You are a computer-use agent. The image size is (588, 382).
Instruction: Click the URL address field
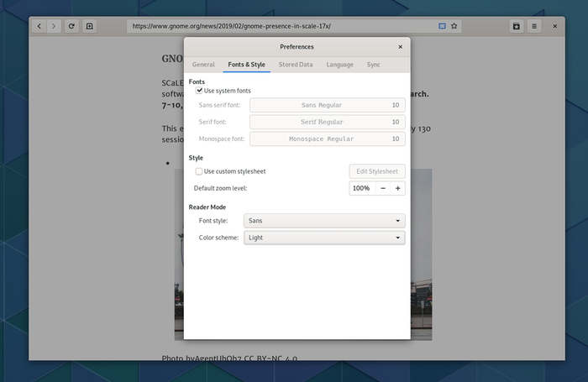(277, 26)
